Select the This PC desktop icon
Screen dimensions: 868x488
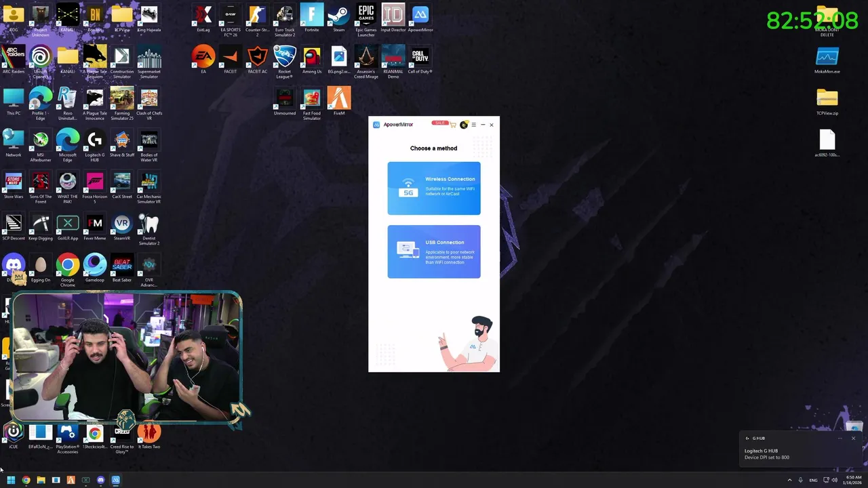point(14,102)
